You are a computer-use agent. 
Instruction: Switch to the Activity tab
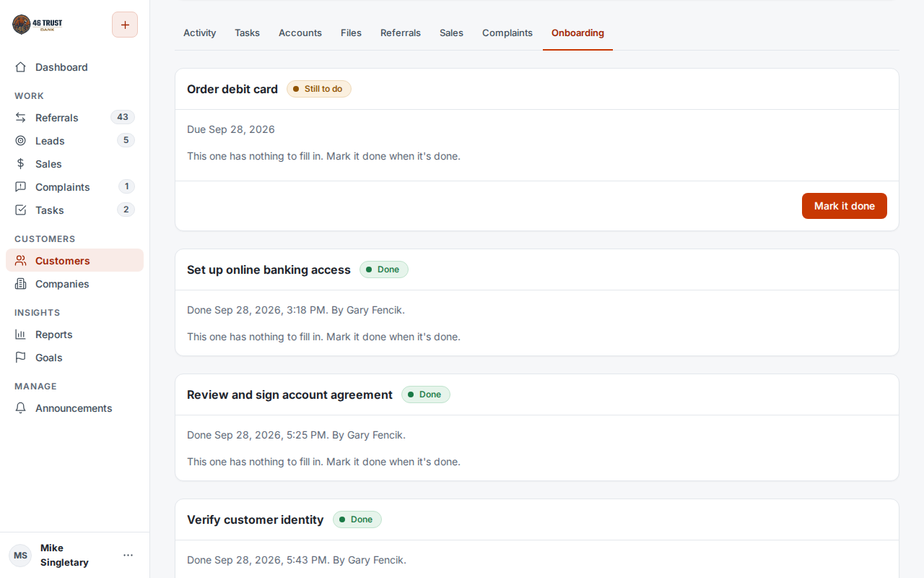pos(199,33)
